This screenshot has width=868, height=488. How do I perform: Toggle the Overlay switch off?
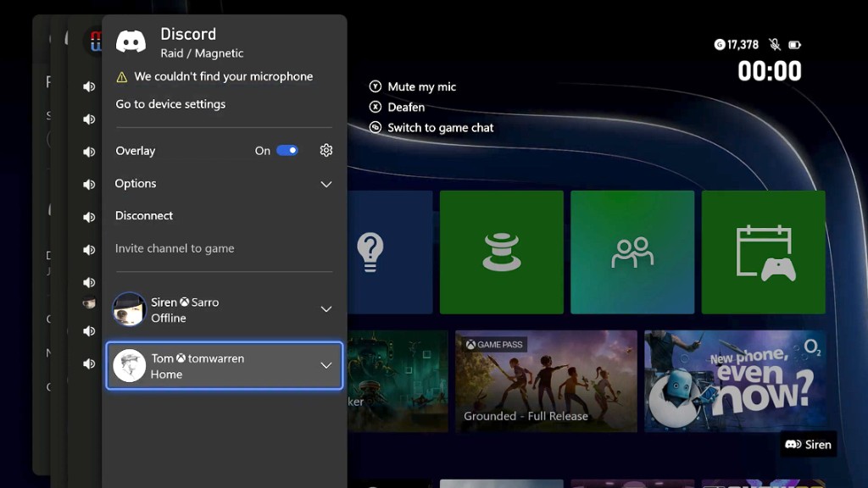tap(287, 151)
